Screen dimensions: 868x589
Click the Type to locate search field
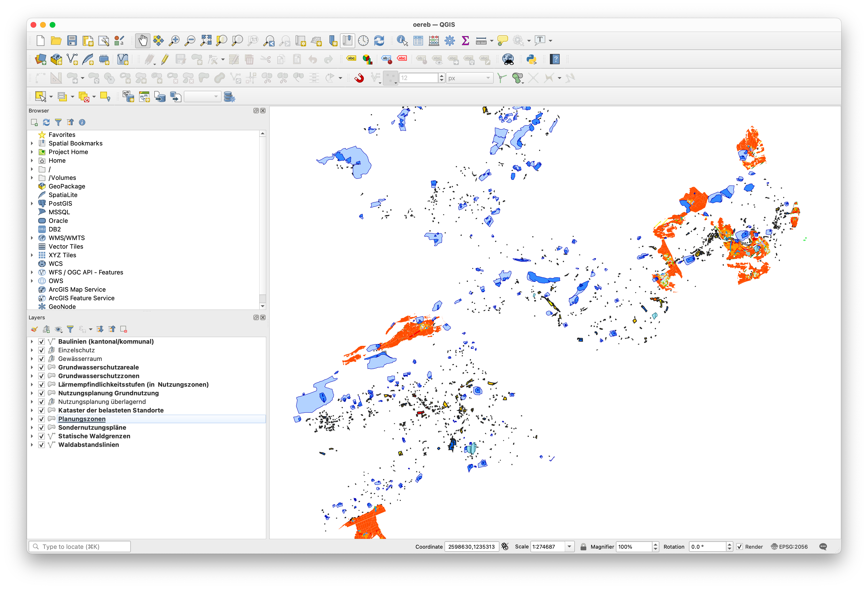80,546
